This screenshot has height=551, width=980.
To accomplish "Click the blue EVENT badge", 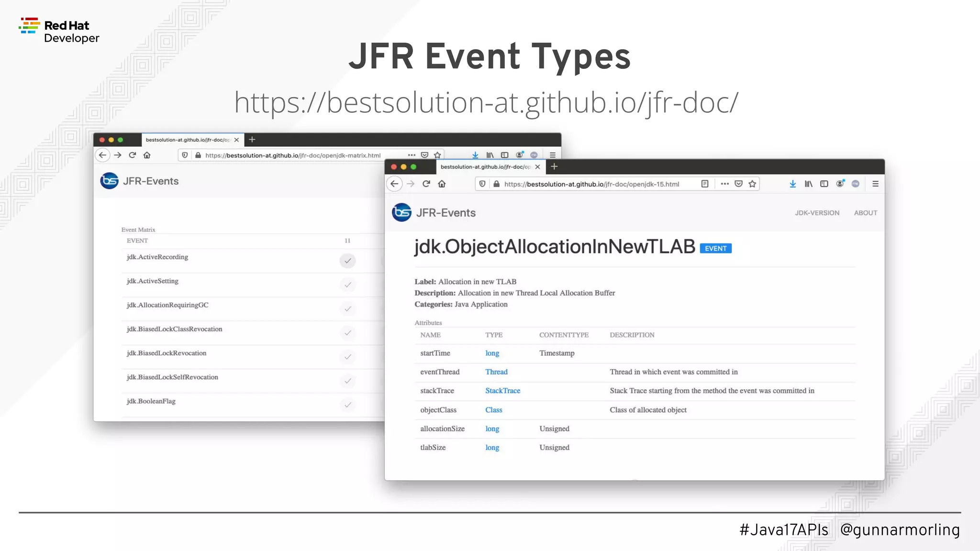I will 715,248.
